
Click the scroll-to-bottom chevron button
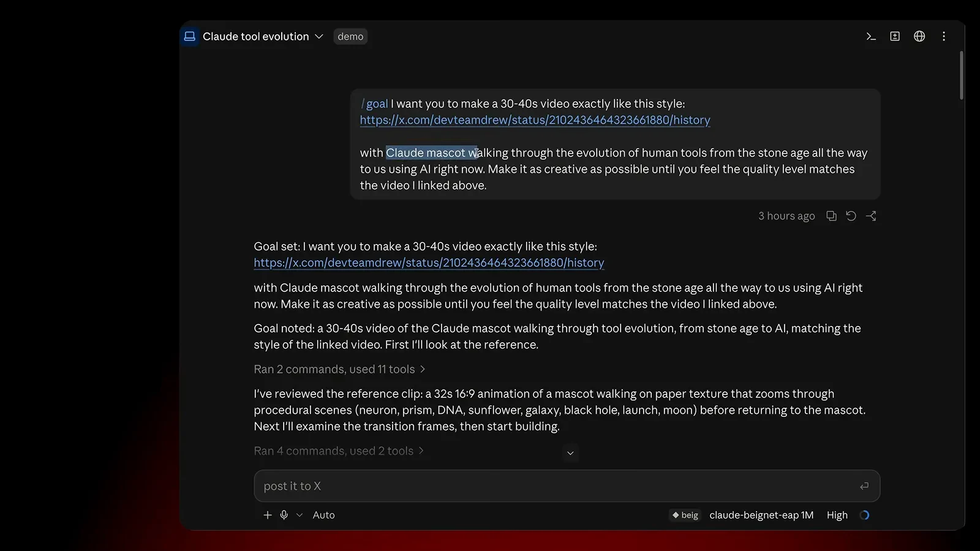[x=570, y=453]
